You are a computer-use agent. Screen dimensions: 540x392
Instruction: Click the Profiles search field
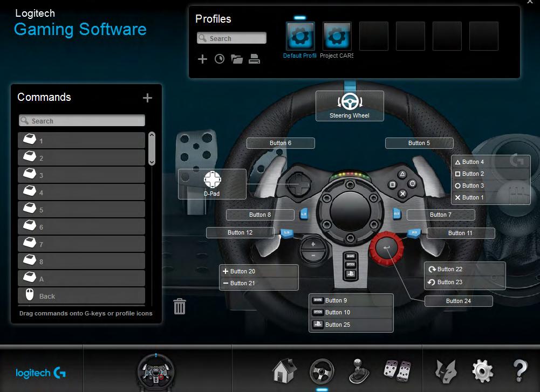pos(232,38)
